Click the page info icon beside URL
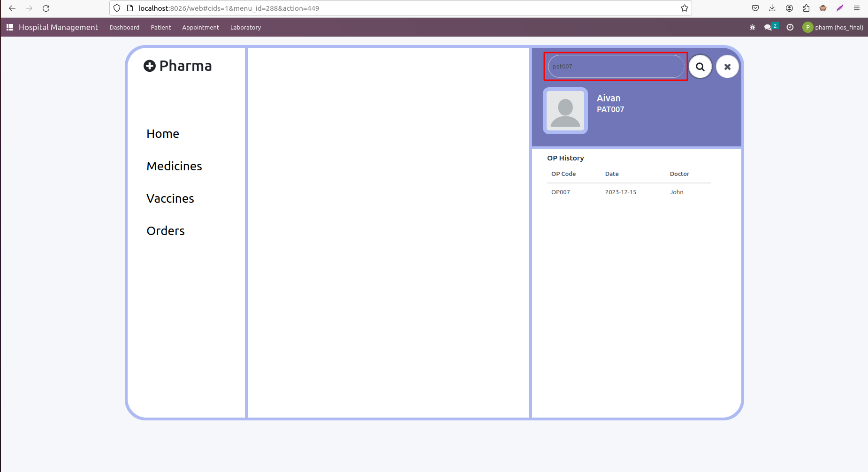 (x=130, y=8)
